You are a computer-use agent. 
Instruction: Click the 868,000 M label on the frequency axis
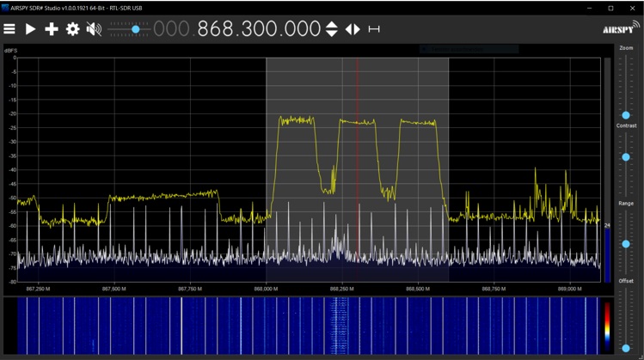tap(266, 290)
